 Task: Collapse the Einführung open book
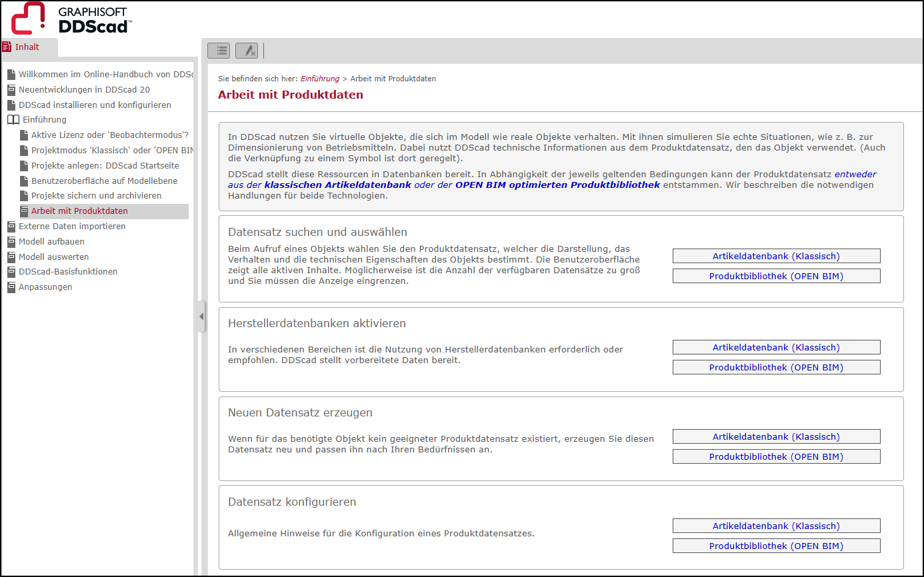click(x=37, y=120)
